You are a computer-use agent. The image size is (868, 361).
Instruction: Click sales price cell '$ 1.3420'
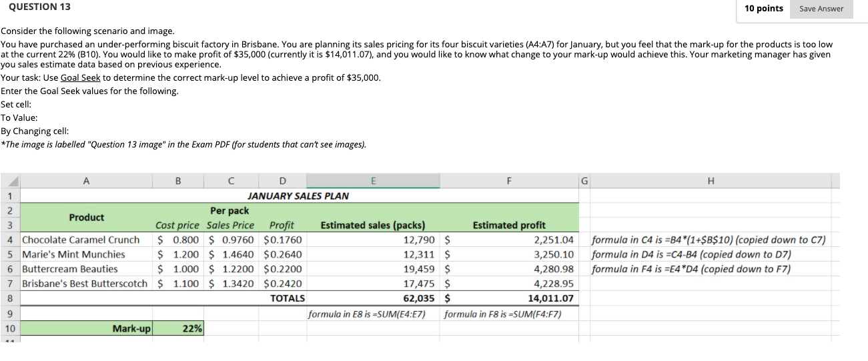(x=231, y=284)
